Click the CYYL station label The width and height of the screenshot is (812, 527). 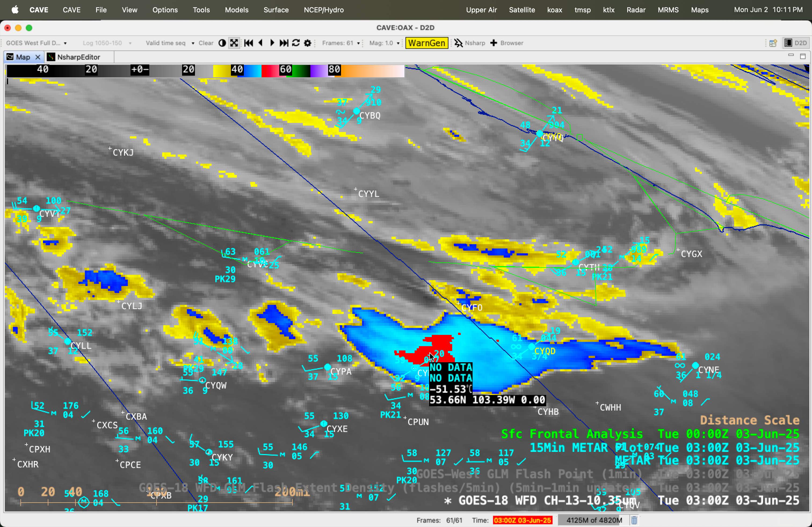tap(369, 194)
